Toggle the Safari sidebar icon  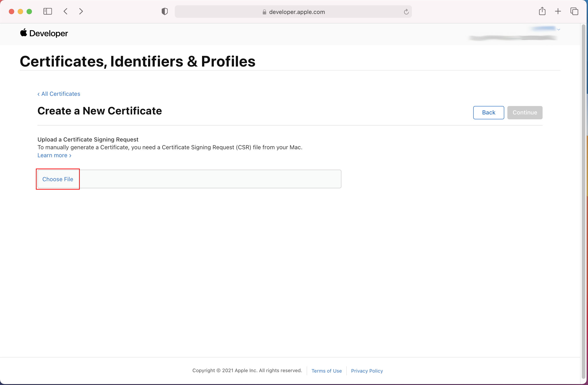coord(47,11)
